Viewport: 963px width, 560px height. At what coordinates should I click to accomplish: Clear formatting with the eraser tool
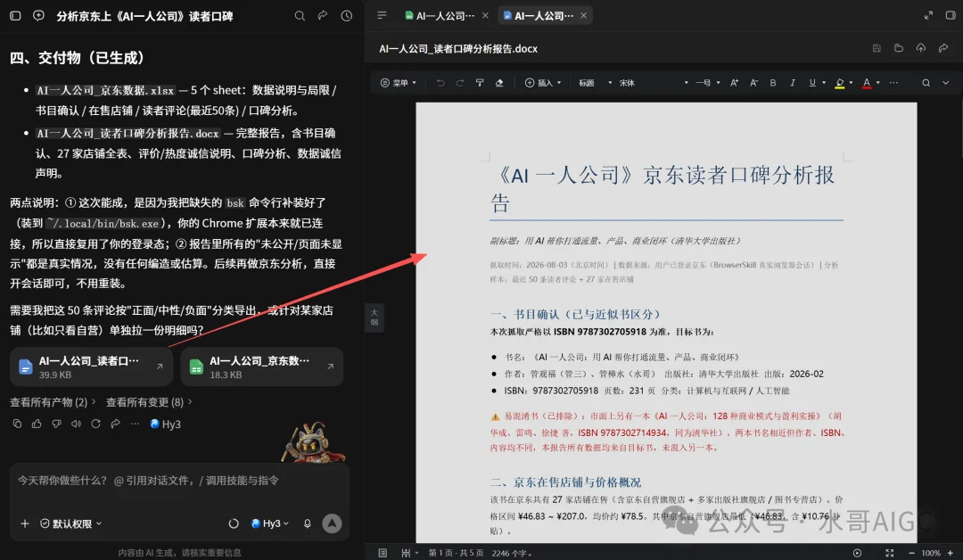[499, 83]
